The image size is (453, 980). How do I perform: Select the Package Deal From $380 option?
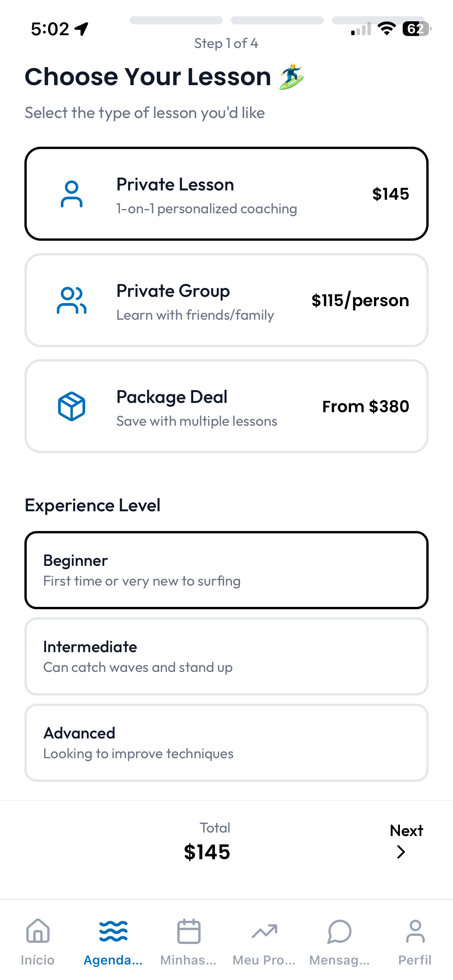click(x=226, y=406)
